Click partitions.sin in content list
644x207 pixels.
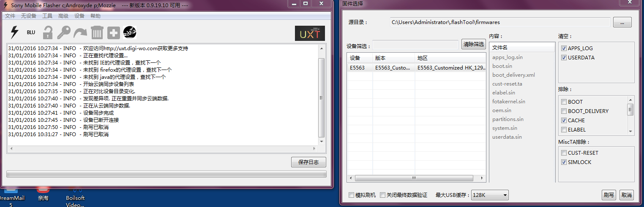[508, 119]
